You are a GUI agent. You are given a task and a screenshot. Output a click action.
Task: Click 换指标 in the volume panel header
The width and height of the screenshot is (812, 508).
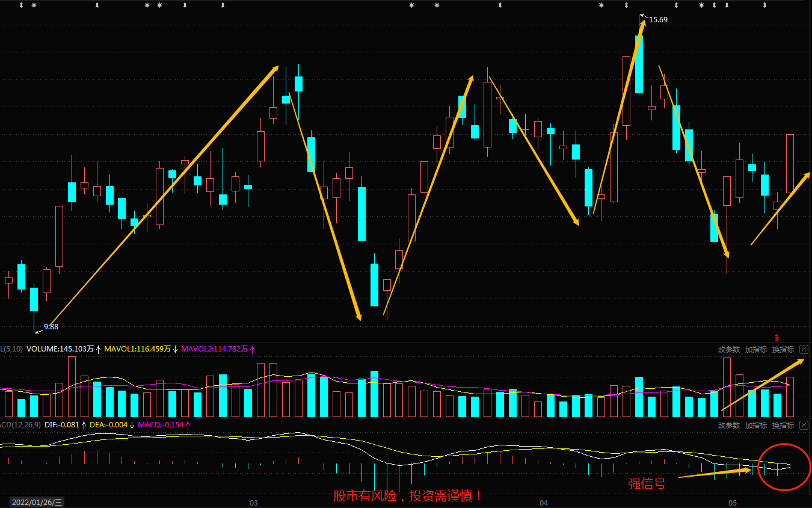pyautogui.click(x=783, y=350)
